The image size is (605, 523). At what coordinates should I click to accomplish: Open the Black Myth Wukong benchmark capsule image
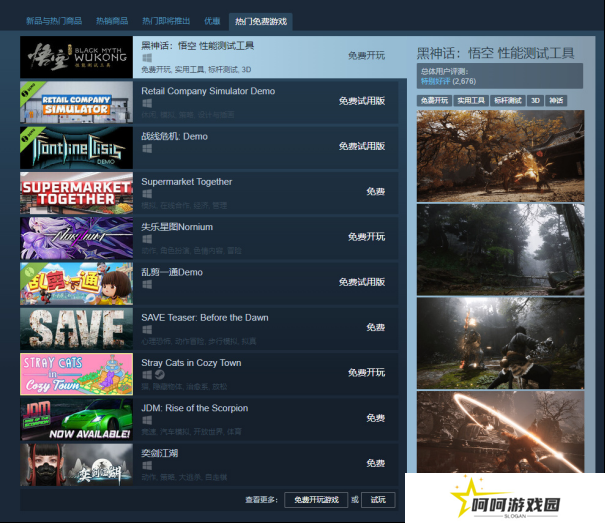click(x=76, y=57)
